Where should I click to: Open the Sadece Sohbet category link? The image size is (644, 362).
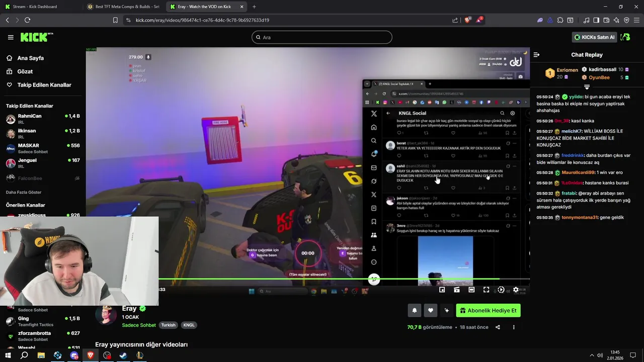click(x=139, y=325)
